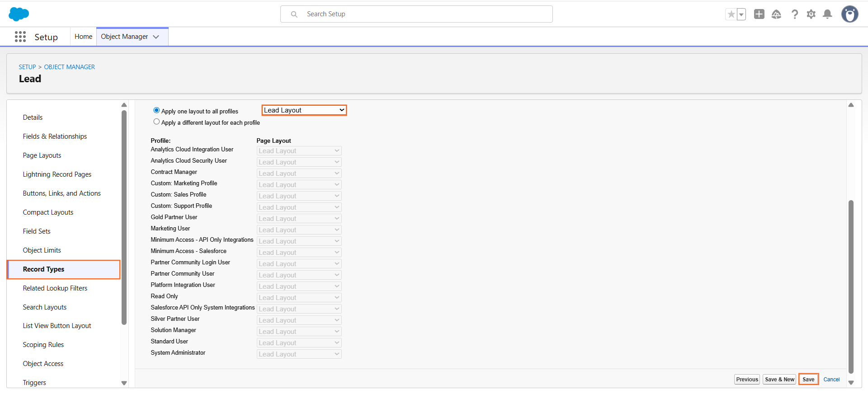Screen dimensions: 868x394
Task: Open the notifications bell
Action: point(827,14)
